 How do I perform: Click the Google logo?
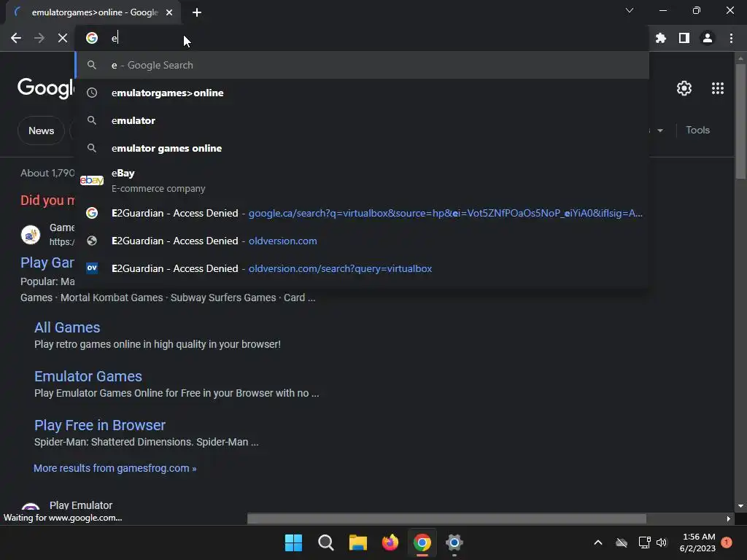[x=46, y=88]
